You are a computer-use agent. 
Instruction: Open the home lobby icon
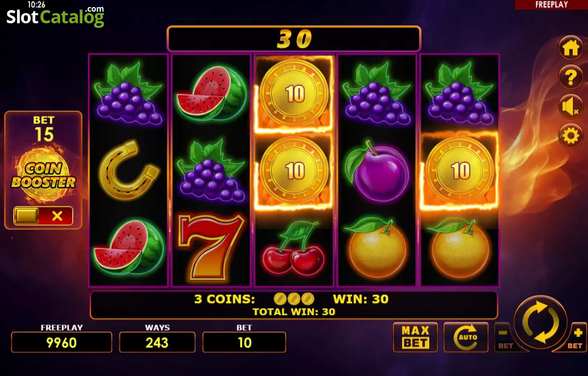(571, 48)
